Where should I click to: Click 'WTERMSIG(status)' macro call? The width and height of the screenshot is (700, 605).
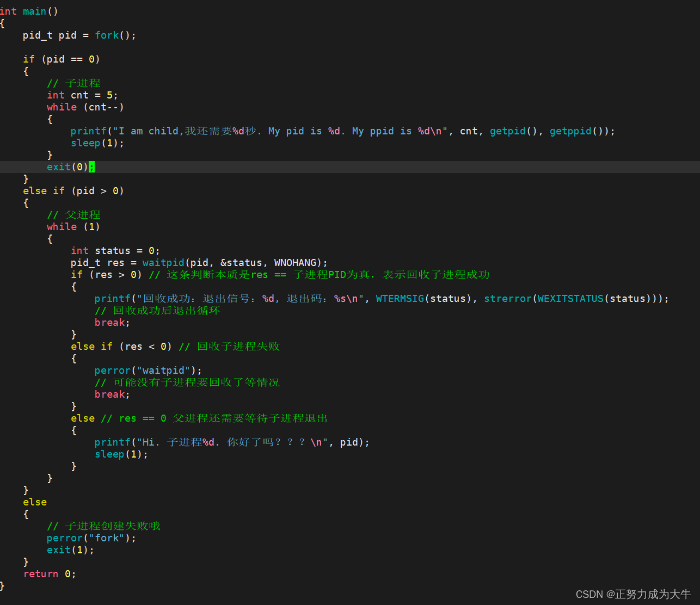[x=424, y=299]
